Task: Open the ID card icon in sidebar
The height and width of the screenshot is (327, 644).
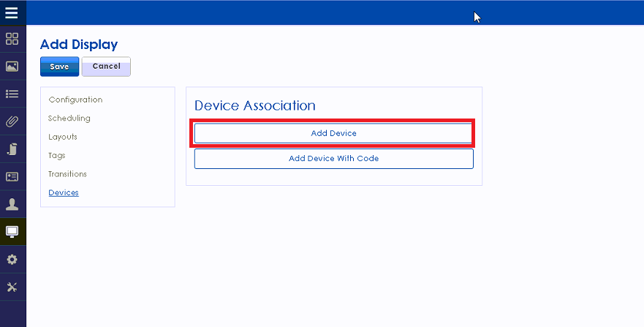Action: tap(12, 176)
